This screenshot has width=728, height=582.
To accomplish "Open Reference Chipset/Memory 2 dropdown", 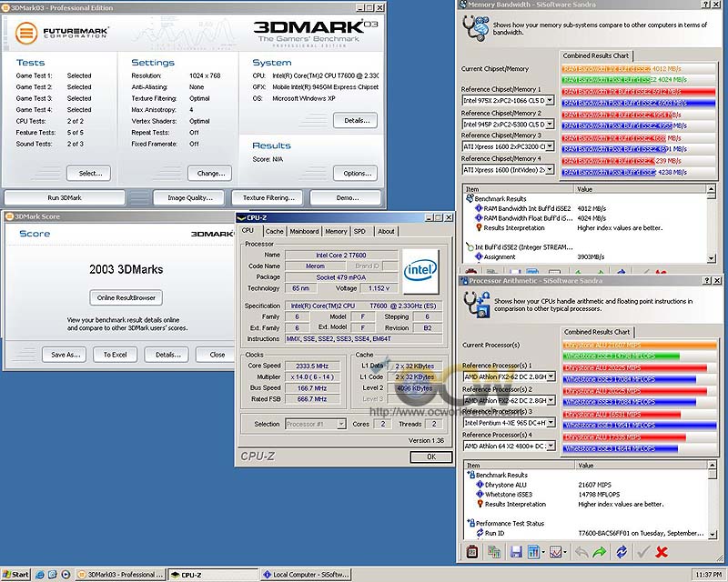I will coord(550,124).
